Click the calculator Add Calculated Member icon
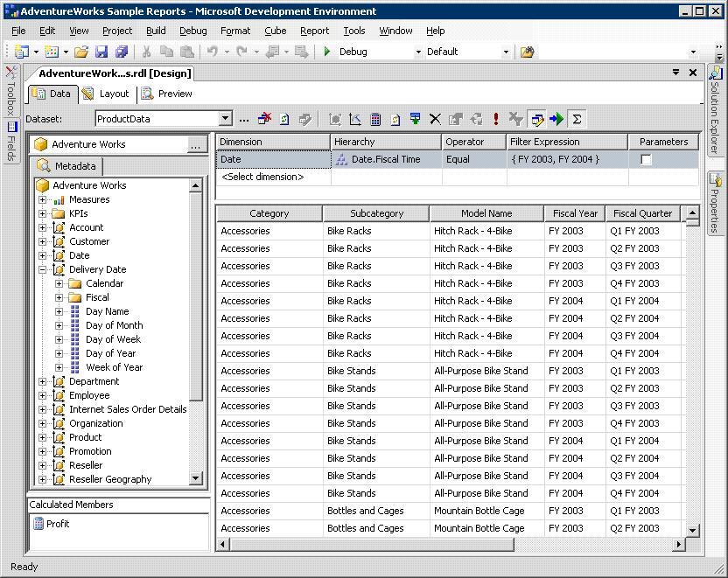 coord(375,120)
